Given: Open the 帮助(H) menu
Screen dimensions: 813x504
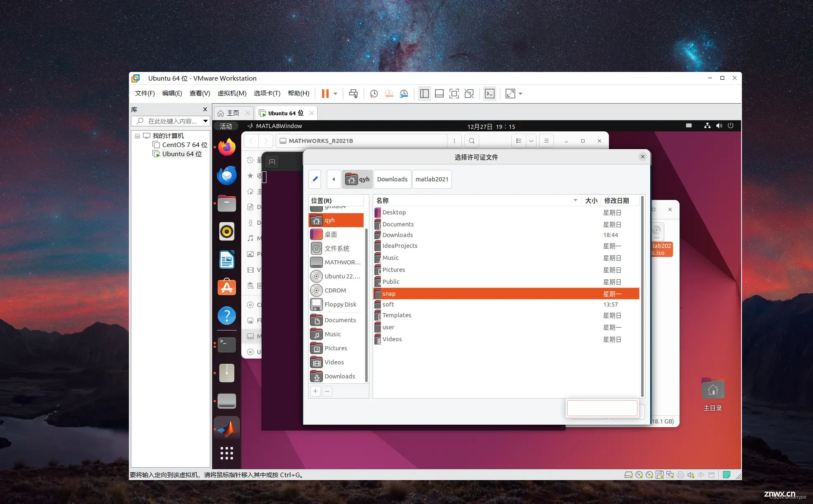Looking at the screenshot, I should [298, 93].
